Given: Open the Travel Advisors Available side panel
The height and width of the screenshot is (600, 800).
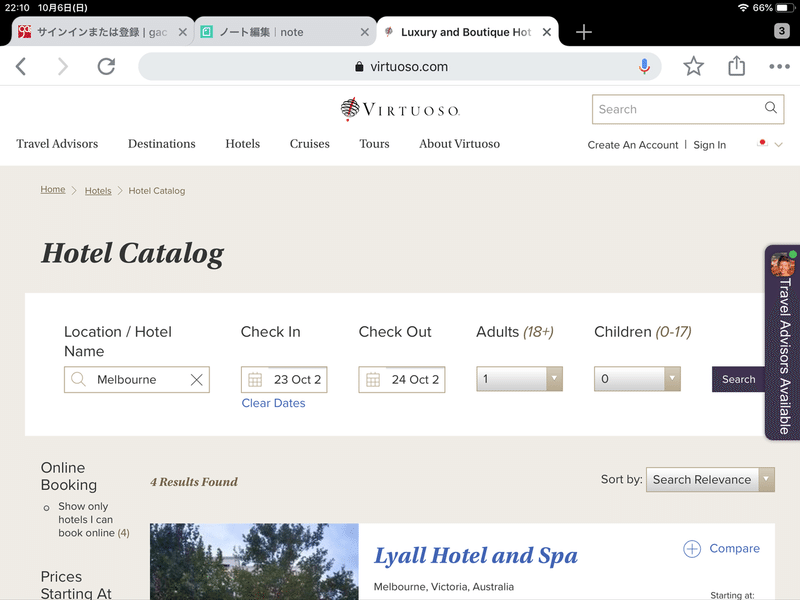Looking at the screenshot, I should tap(783, 343).
